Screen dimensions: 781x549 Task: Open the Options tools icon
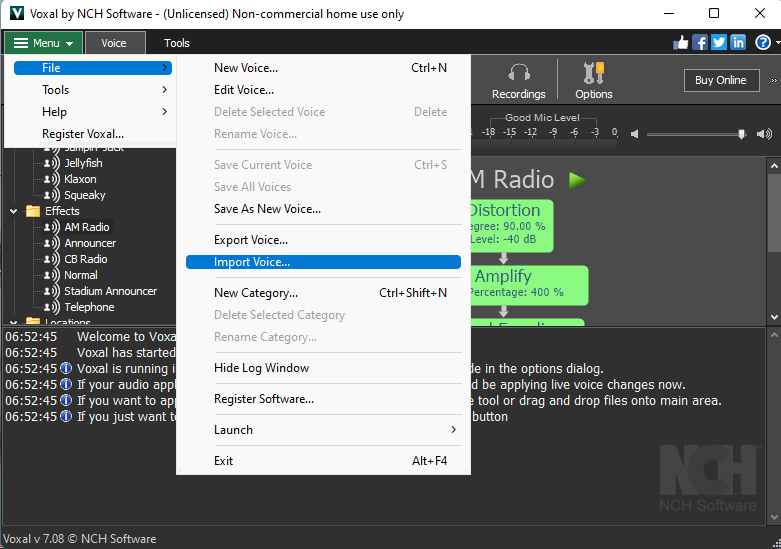594,73
